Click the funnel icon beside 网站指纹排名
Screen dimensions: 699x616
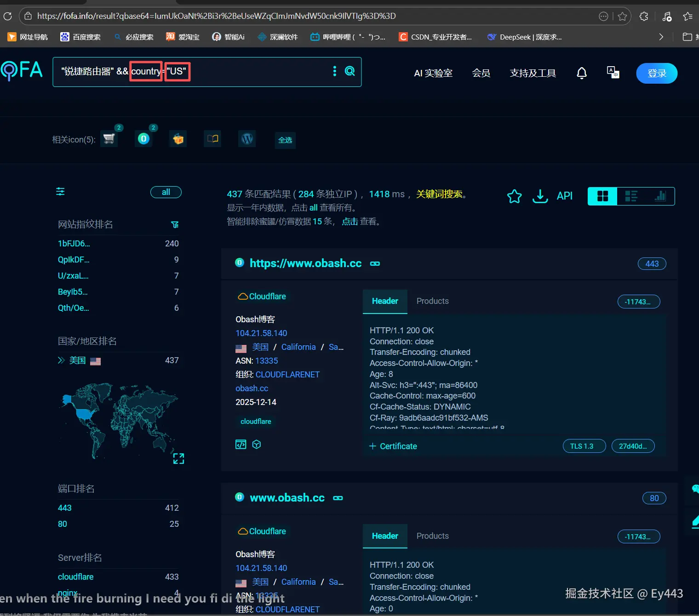click(x=175, y=224)
